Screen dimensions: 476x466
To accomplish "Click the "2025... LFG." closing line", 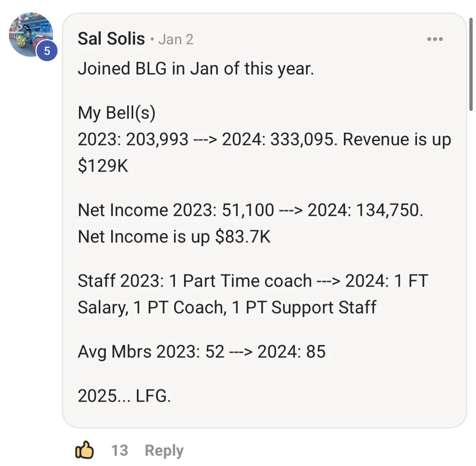I will click(124, 396).
